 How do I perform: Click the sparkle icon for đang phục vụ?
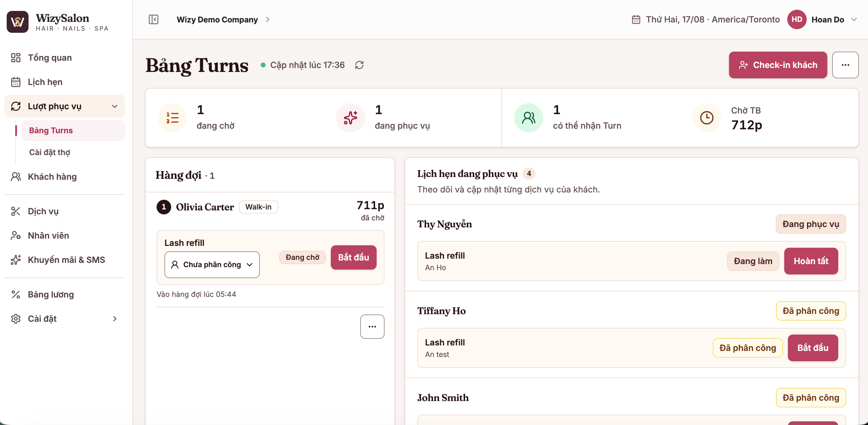(x=351, y=117)
